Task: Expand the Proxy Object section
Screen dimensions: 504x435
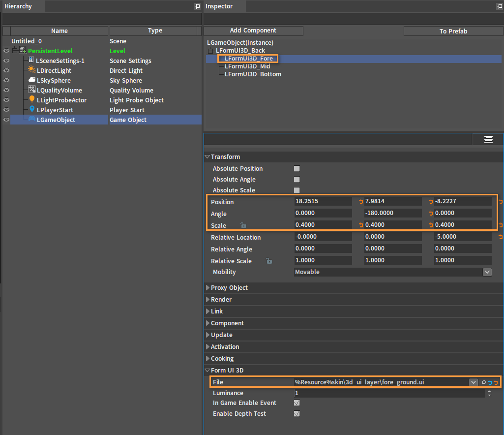Action: [208, 288]
